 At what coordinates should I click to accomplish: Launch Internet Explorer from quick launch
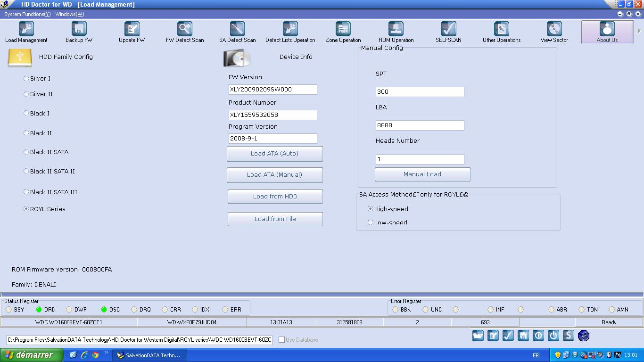(84, 355)
